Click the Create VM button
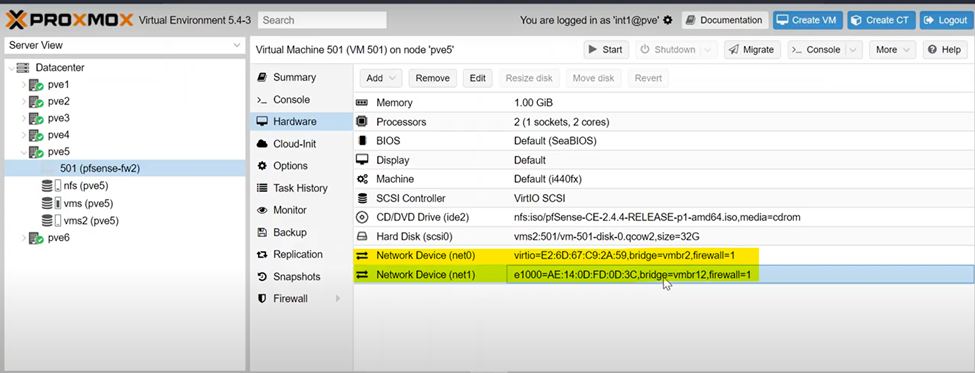Viewport: 975px width, 373px height. pos(808,21)
